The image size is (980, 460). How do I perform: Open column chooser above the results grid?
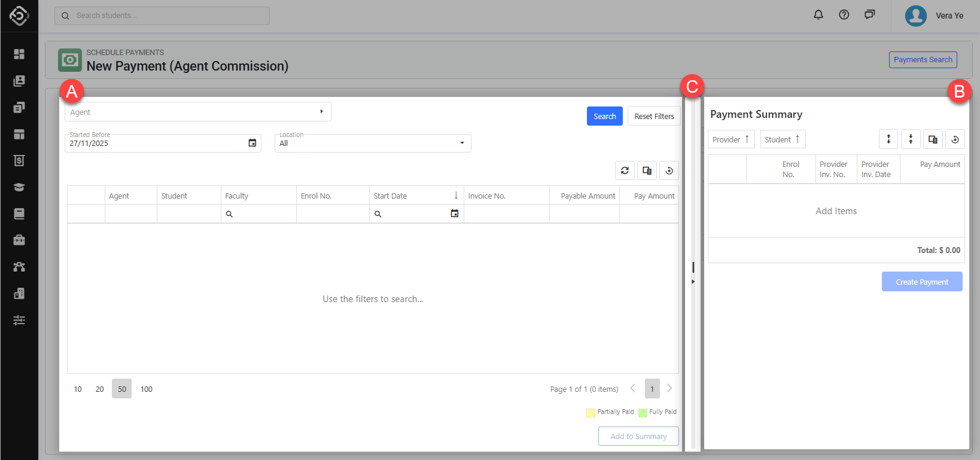point(647,170)
